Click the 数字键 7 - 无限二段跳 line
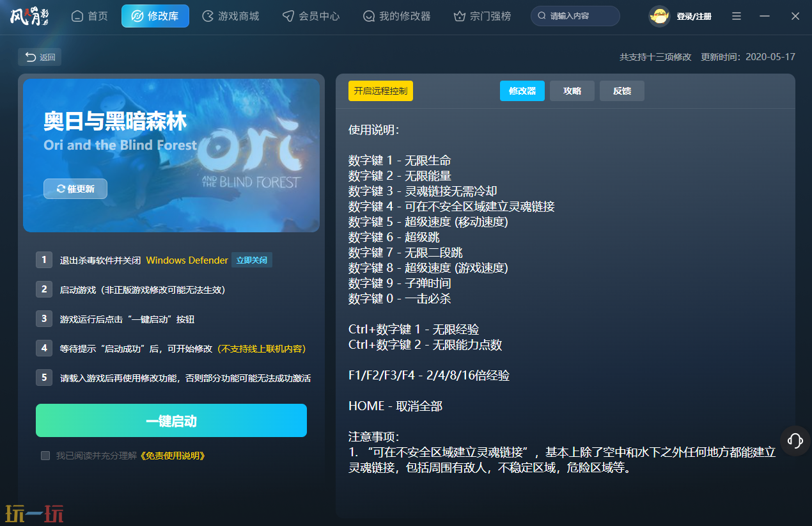The width and height of the screenshot is (812, 526). [x=405, y=253]
